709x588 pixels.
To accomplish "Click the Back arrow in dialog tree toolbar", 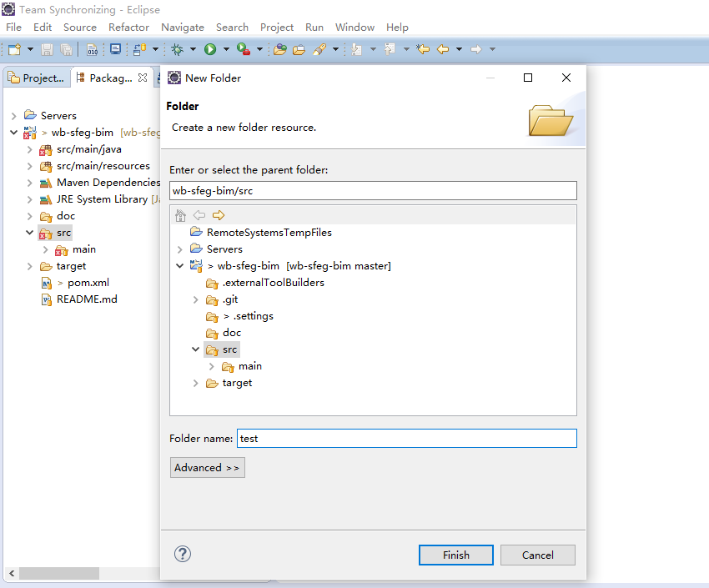I will click(x=199, y=215).
